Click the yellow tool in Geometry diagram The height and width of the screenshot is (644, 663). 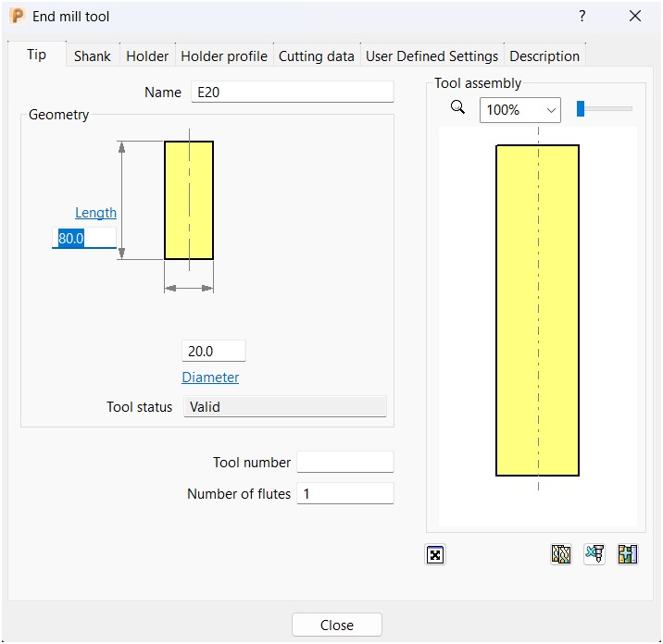(189, 200)
